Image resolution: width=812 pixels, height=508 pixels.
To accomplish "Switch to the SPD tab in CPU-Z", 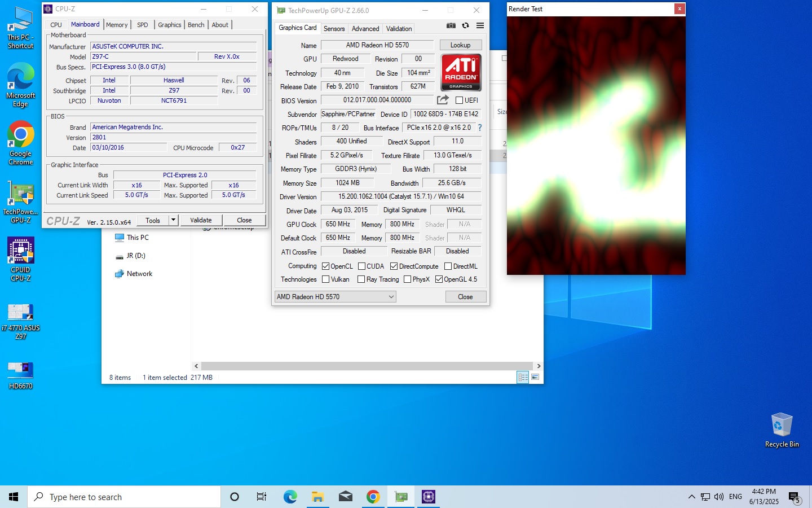I will point(143,25).
